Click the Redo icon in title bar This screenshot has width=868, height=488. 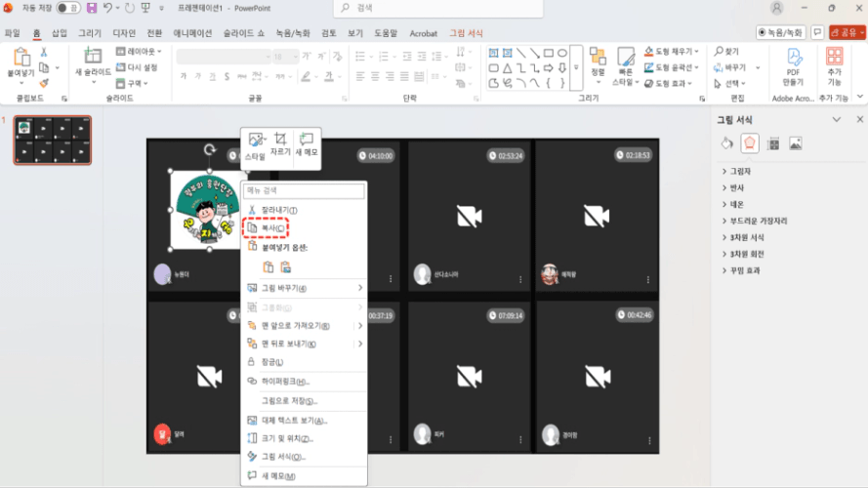130,8
